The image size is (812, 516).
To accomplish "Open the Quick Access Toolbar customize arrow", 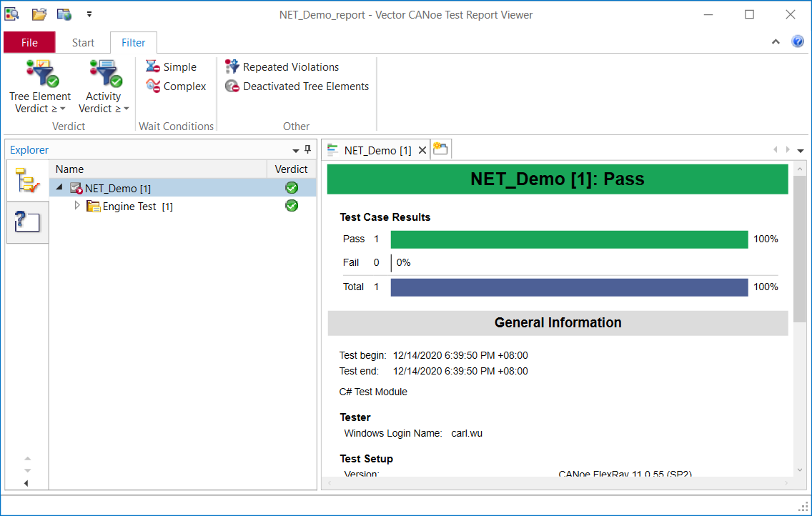I will 89,14.
